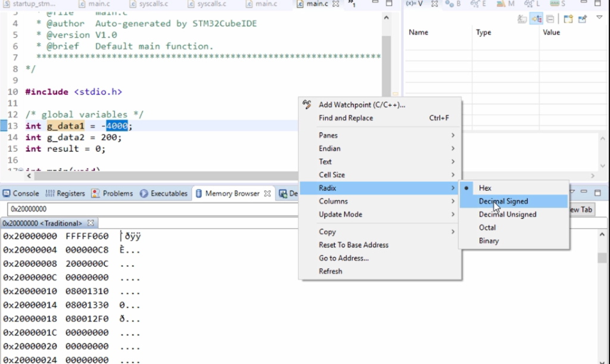
Task: Click the Console tab monitor icon
Action: 7,193
